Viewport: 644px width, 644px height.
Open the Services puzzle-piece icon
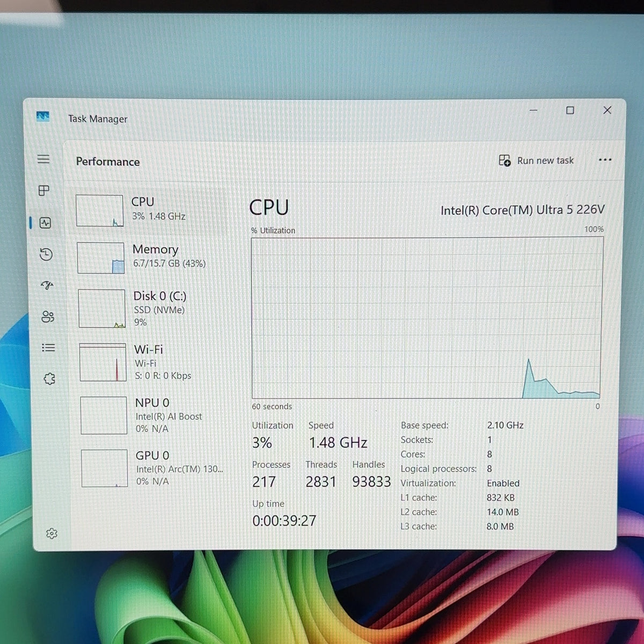point(49,379)
